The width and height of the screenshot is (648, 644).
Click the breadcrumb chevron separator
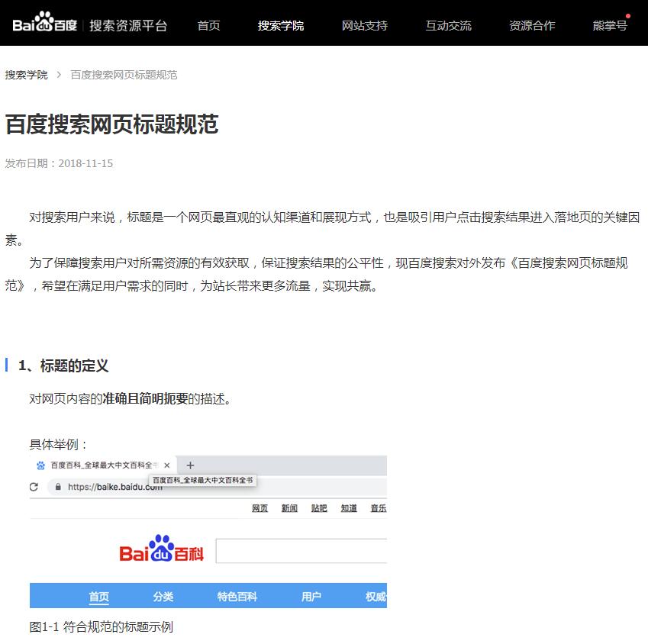pyautogui.click(x=59, y=75)
